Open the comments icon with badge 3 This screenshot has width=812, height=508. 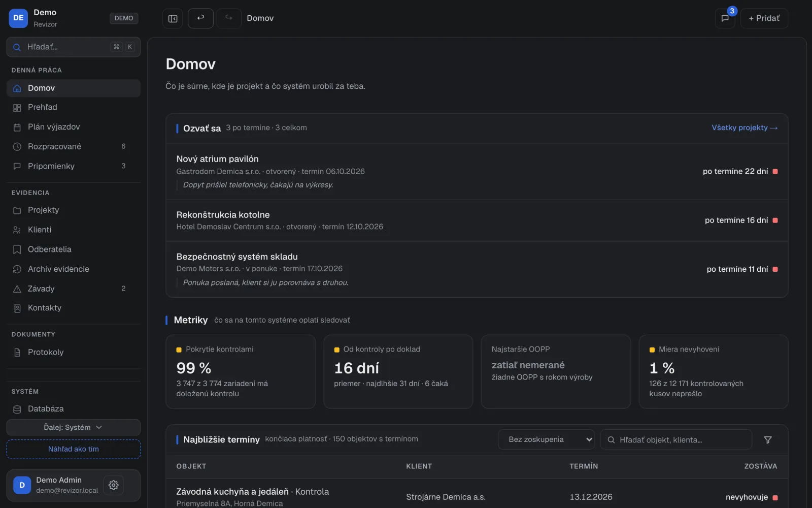(725, 18)
